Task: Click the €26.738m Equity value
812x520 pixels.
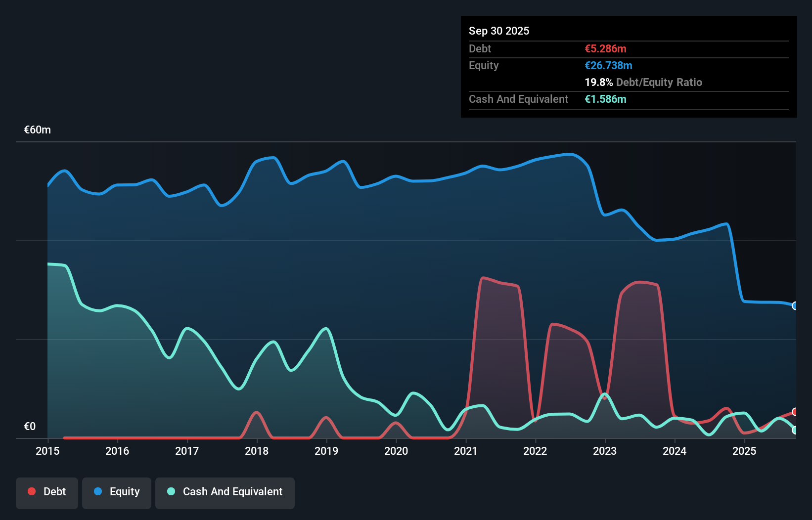Action: tap(609, 65)
